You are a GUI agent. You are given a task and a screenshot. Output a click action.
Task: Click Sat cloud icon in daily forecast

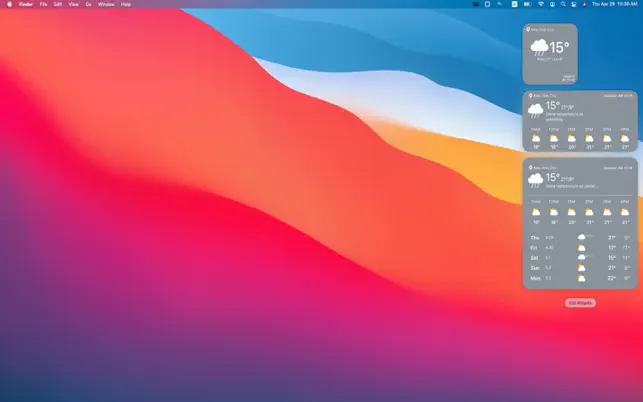(x=581, y=257)
